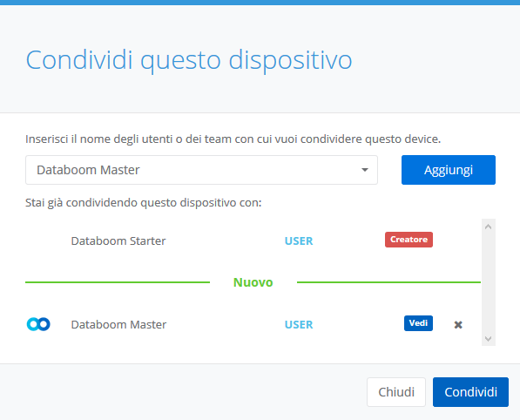Click the 'Stai già condividendo' text

[143, 203]
